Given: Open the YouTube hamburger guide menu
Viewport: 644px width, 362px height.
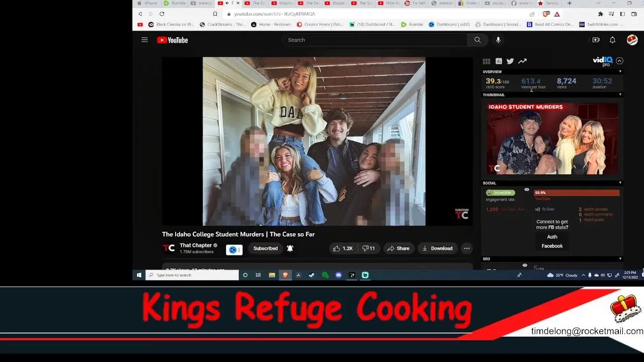Looking at the screenshot, I should pyautogui.click(x=144, y=40).
